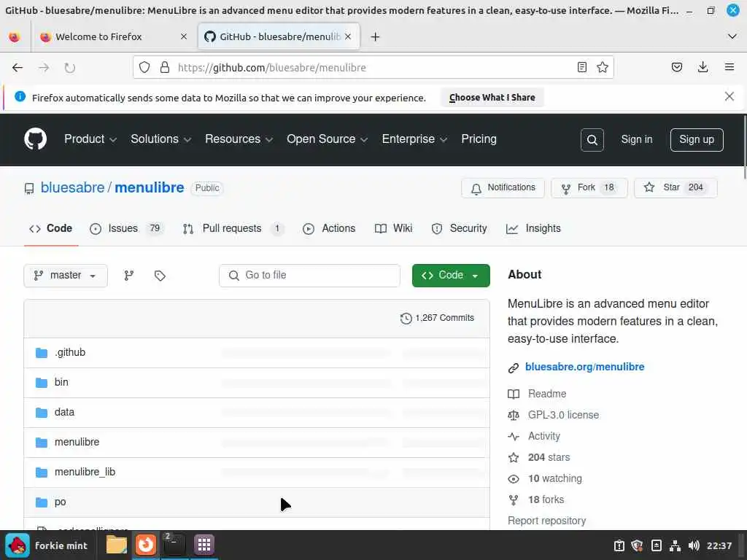Click the Choose What I Share button
This screenshot has width=747, height=560.
tap(492, 98)
